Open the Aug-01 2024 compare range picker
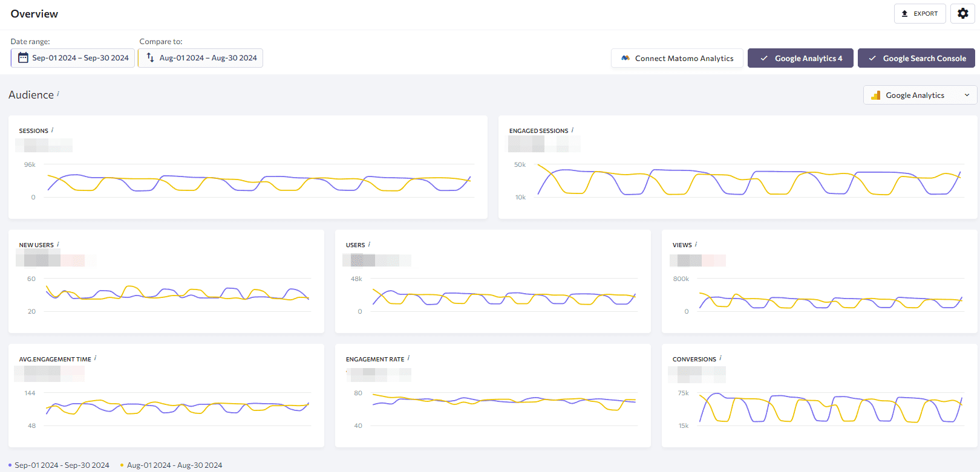 (x=200, y=58)
